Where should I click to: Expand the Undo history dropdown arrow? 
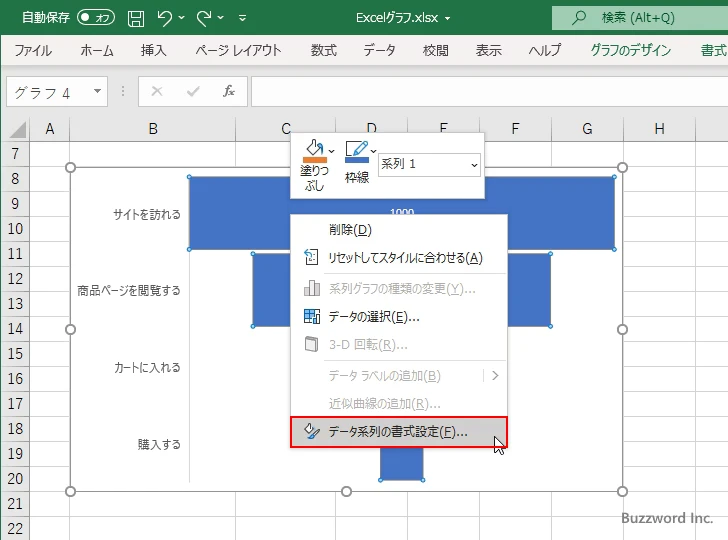point(181,18)
